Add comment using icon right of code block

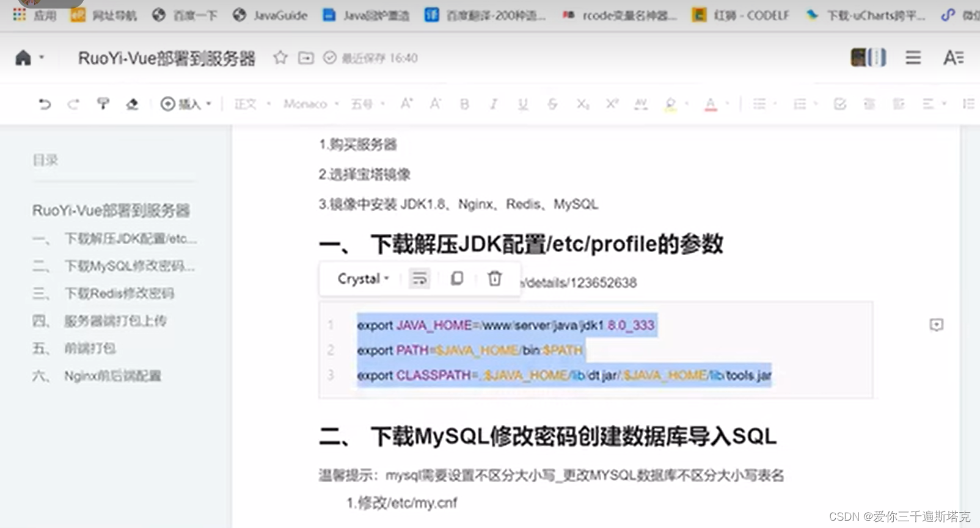[936, 325]
